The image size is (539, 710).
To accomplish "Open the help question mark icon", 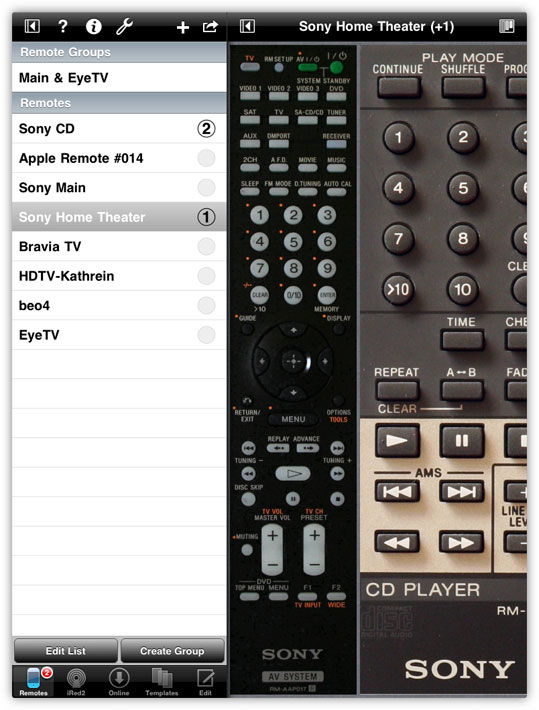I will point(63,26).
